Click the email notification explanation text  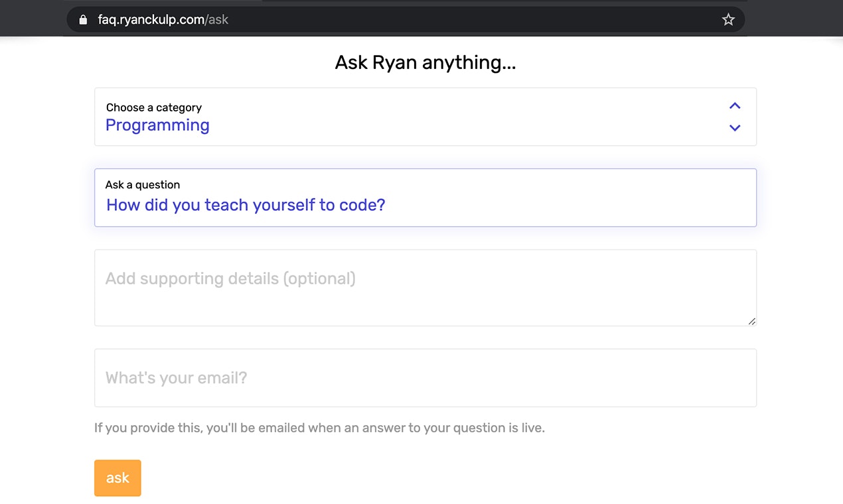(319, 428)
